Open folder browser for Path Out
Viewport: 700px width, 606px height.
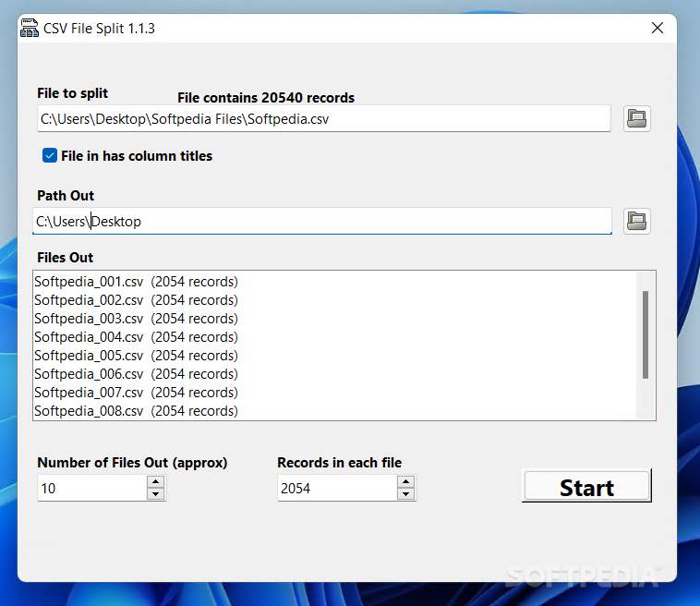(x=636, y=221)
